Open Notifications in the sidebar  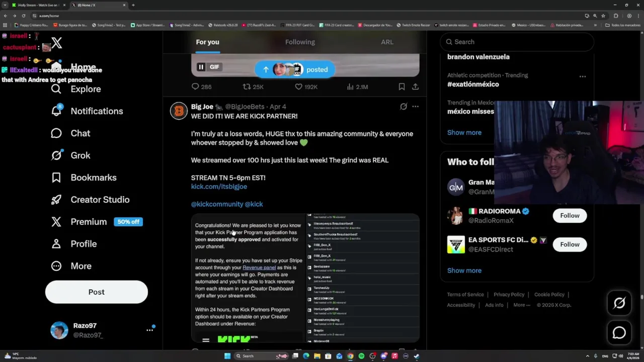coord(87,111)
